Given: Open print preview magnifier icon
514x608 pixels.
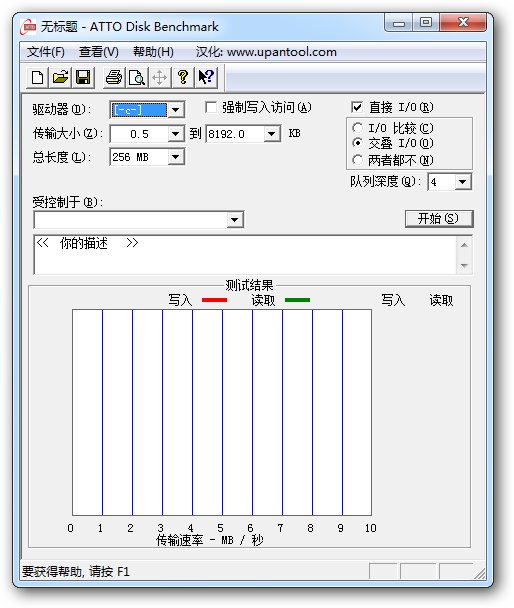Looking at the screenshot, I should [x=137, y=78].
